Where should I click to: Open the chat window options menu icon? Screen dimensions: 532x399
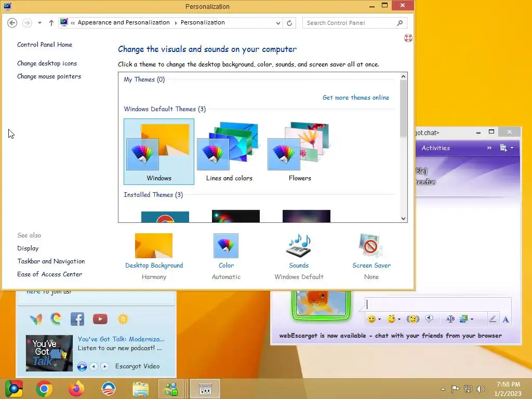coord(503,148)
